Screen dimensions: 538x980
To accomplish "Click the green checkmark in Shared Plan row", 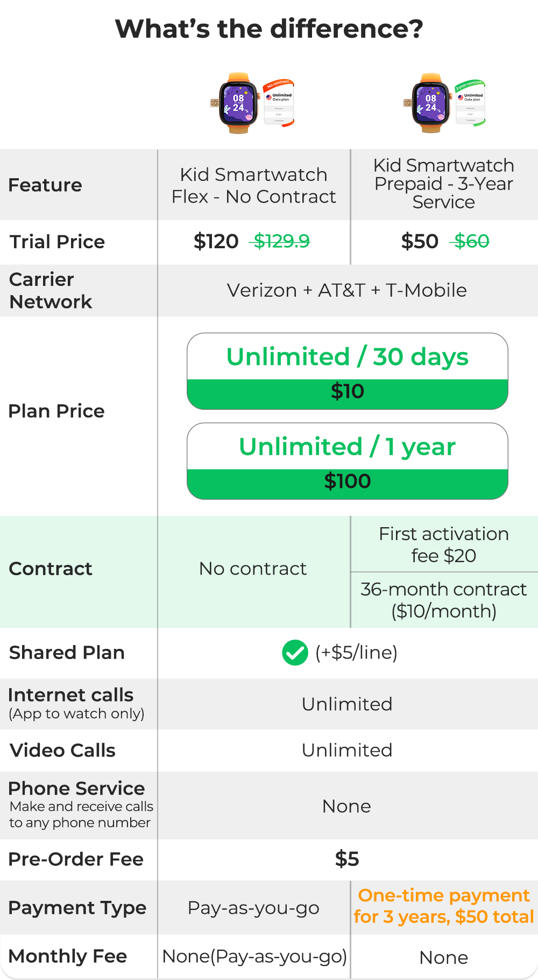I will pos(295,653).
